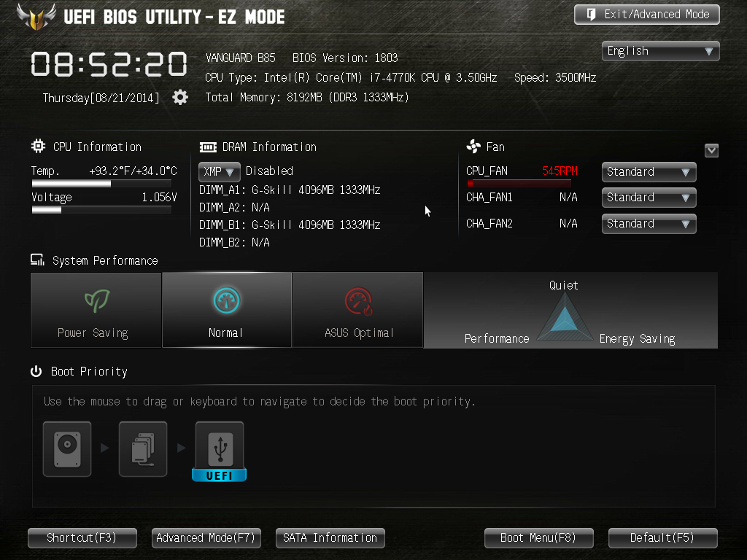Click the CPU Type i7-4770K text
Image resolution: width=747 pixels, height=560 pixels.
tap(351, 77)
